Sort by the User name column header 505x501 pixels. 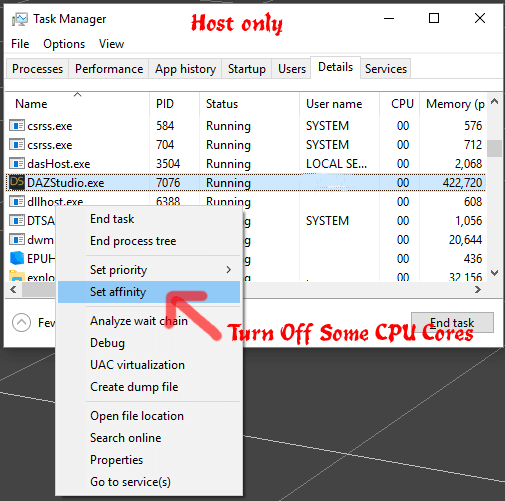339,104
